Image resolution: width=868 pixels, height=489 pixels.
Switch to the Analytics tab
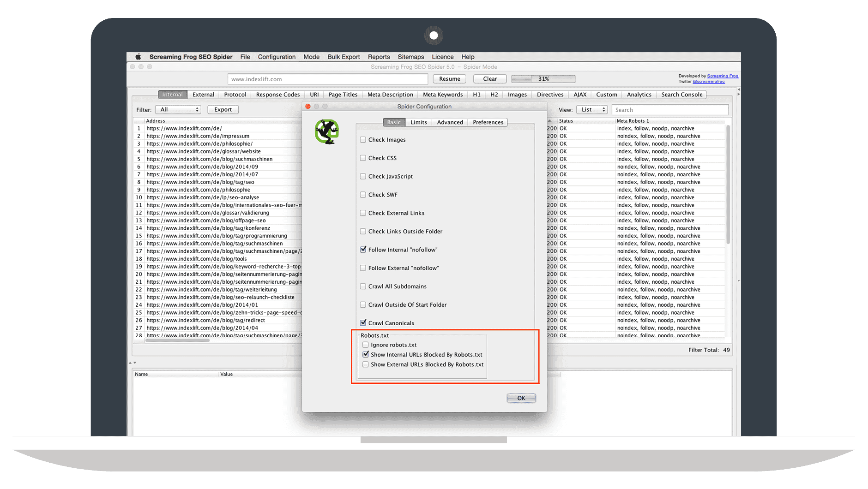pyautogui.click(x=639, y=95)
